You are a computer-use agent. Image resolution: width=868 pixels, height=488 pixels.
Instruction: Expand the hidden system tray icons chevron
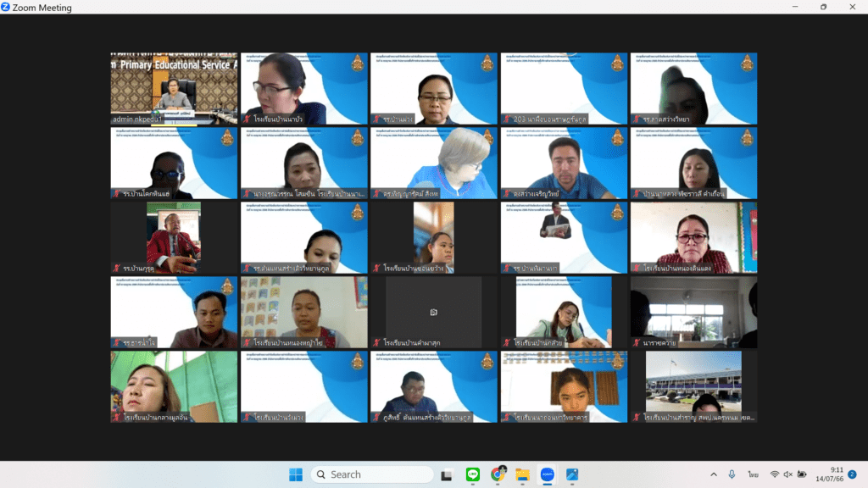pos(714,474)
